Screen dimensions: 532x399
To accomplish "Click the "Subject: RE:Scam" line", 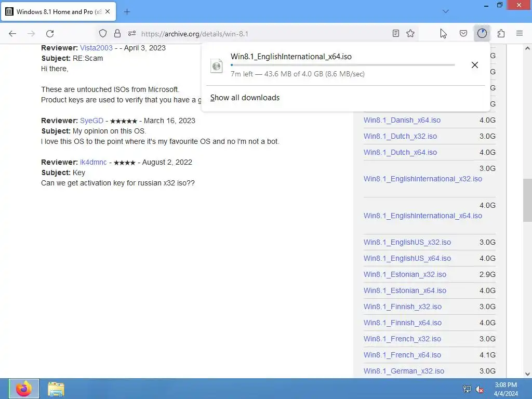I will click(x=72, y=58).
